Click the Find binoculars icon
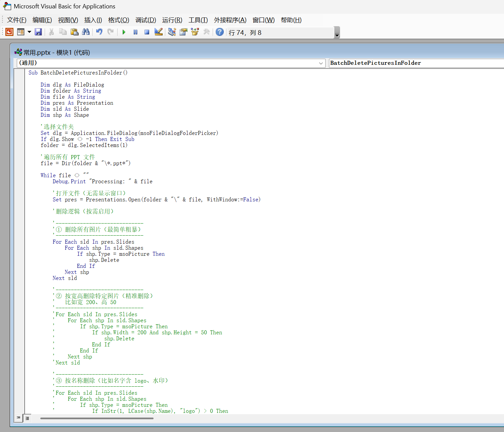This screenshot has height=432, width=504. (x=86, y=32)
